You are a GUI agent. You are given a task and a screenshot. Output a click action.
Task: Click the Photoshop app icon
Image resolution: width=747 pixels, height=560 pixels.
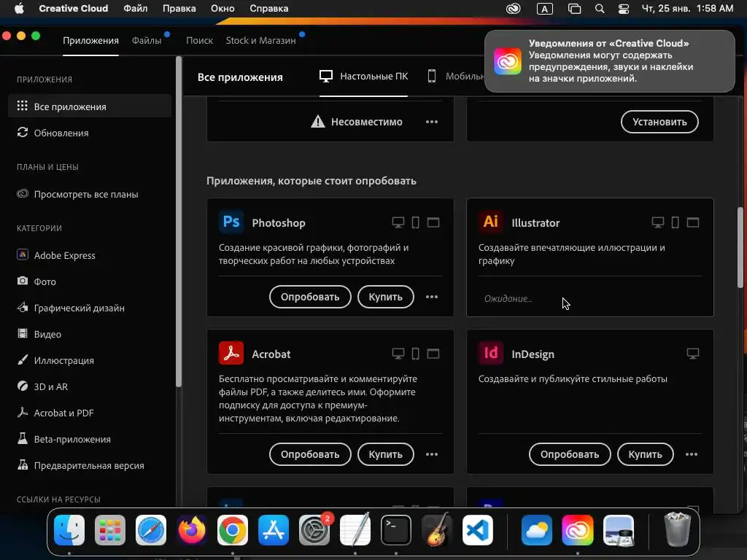231,222
